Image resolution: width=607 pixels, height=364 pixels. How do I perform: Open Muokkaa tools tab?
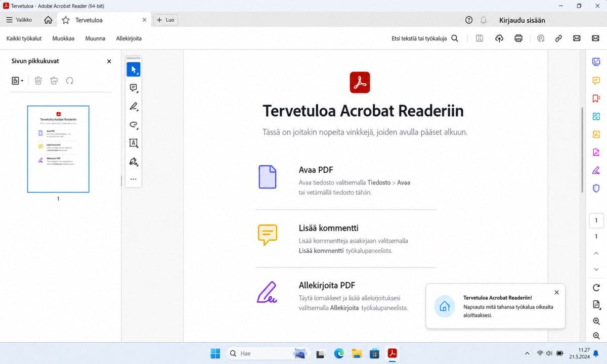pyautogui.click(x=63, y=38)
